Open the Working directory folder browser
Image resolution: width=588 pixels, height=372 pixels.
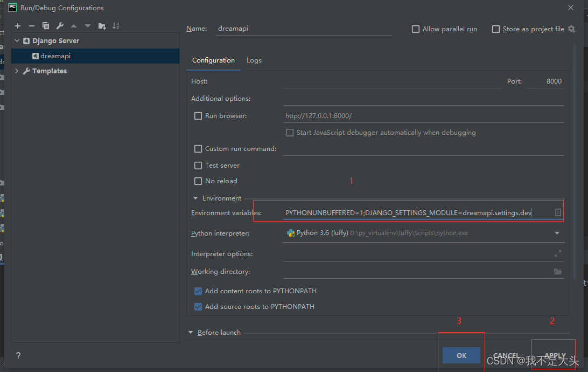tap(558, 271)
